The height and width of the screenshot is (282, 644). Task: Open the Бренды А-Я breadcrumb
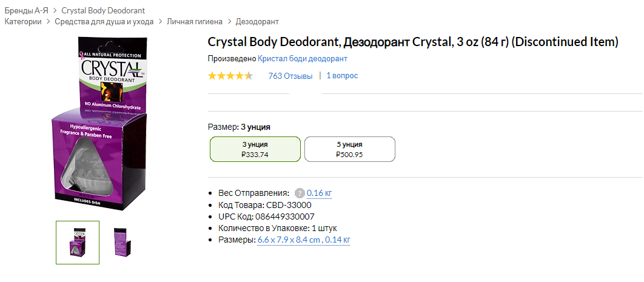(25, 11)
